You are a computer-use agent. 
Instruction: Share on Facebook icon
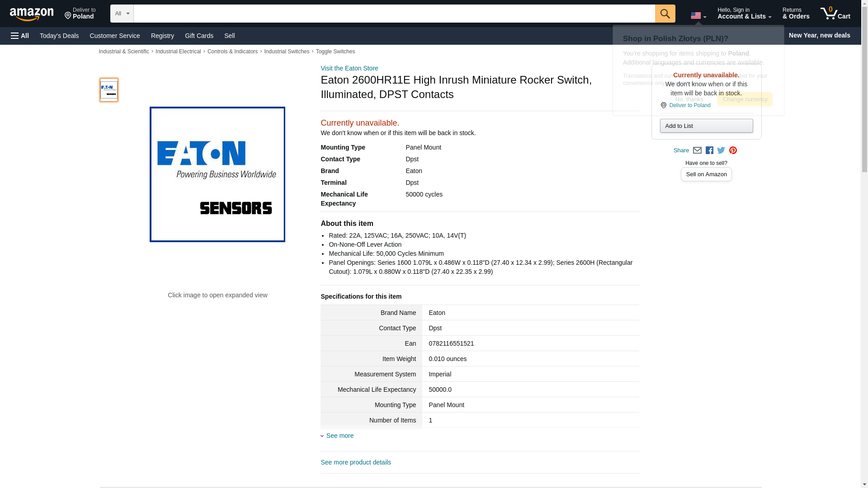tap(709, 150)
